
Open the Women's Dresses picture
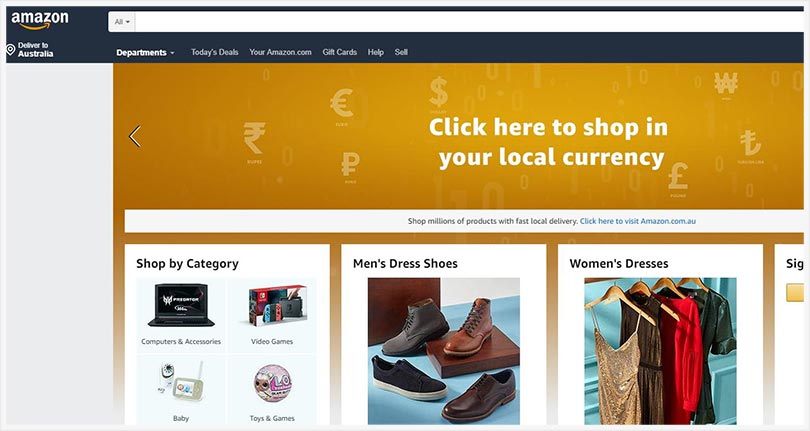click(x=660, y=351)
